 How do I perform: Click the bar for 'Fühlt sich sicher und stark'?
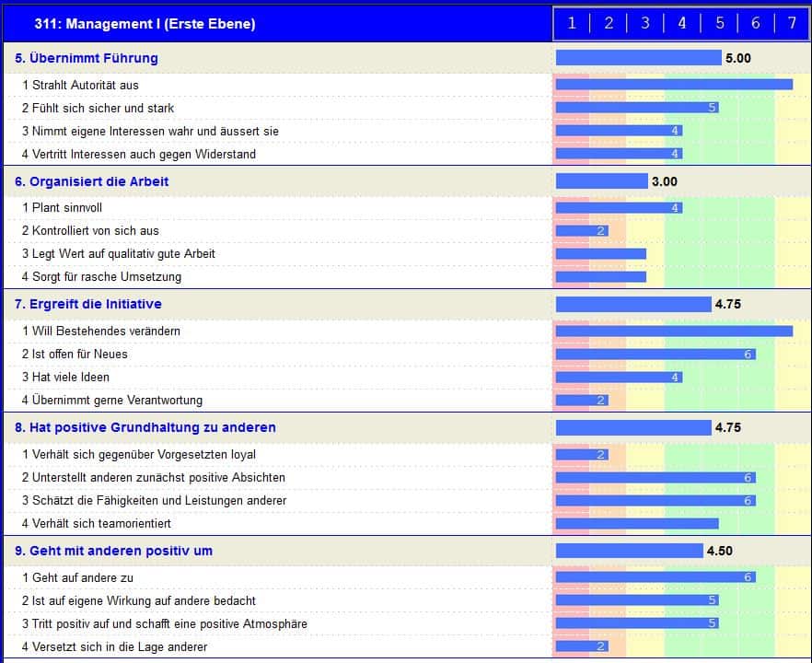637,108
